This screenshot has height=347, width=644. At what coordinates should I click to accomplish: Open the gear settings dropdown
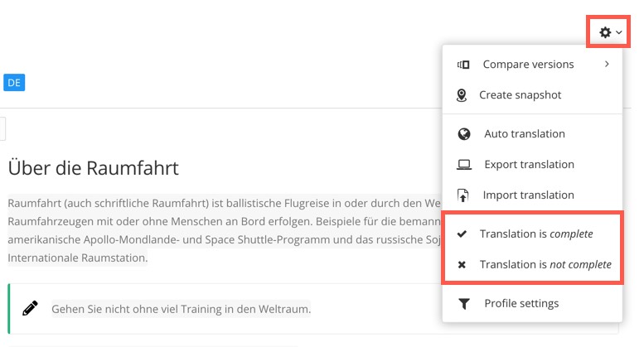[x=610, y=33]
